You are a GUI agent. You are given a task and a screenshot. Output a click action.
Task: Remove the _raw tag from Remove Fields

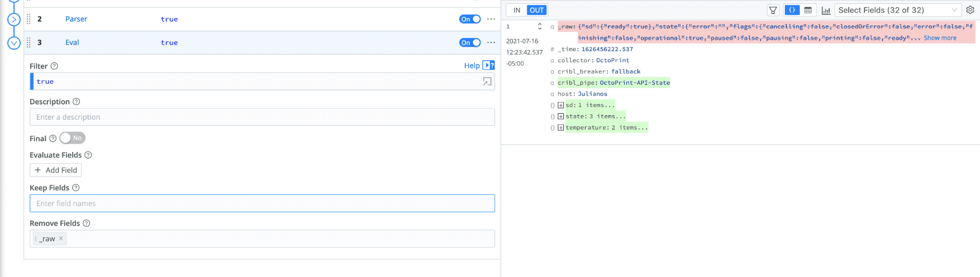pos(61,239)
